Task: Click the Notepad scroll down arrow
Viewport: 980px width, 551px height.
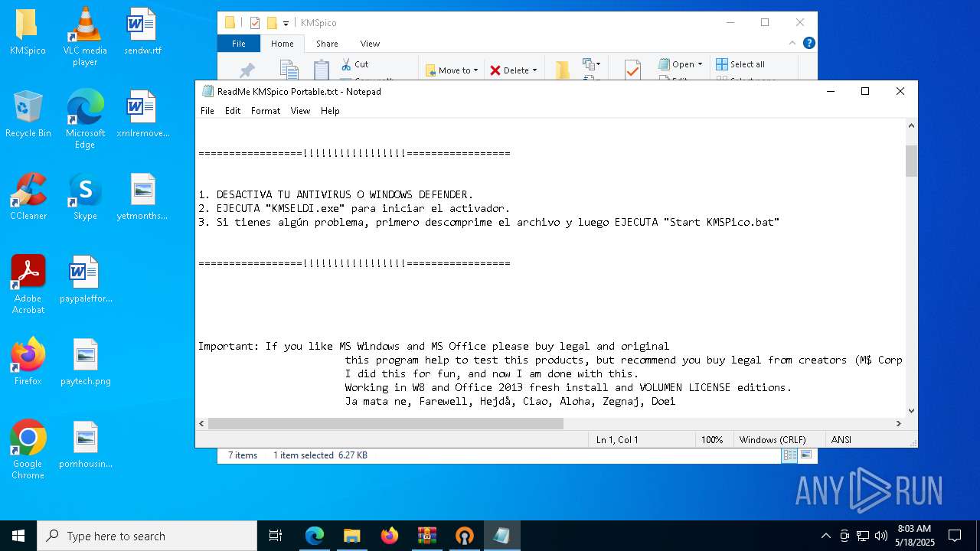Action: point(911,411)
